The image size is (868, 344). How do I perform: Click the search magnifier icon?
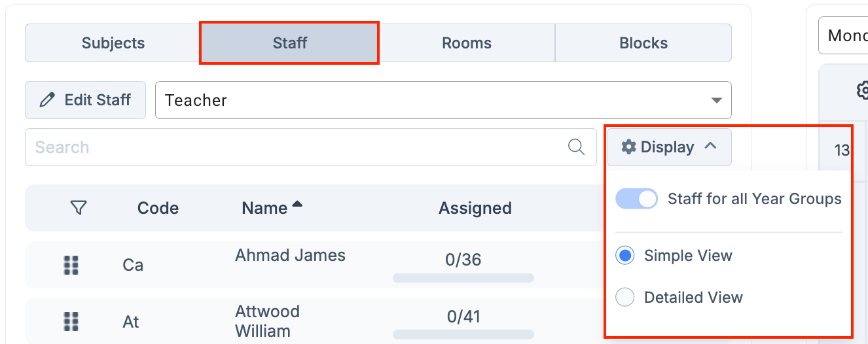coord(576,147)
